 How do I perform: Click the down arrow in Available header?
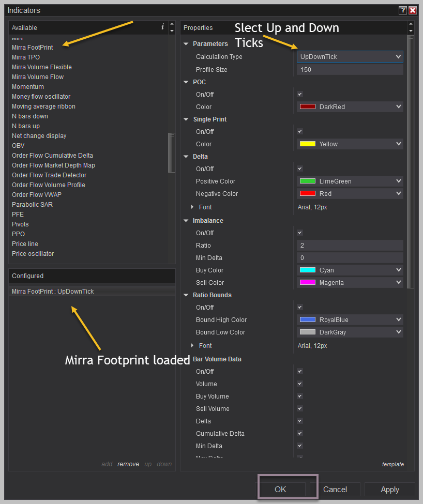click(172, 31)
